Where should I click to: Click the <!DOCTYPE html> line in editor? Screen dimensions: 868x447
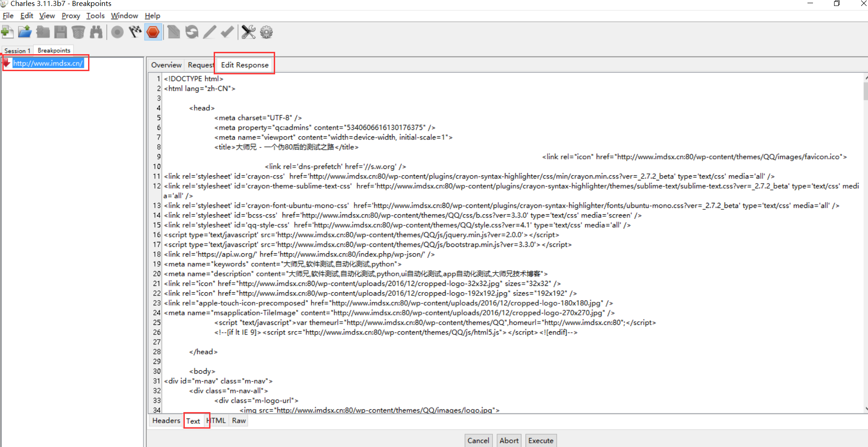pos(194,78)
